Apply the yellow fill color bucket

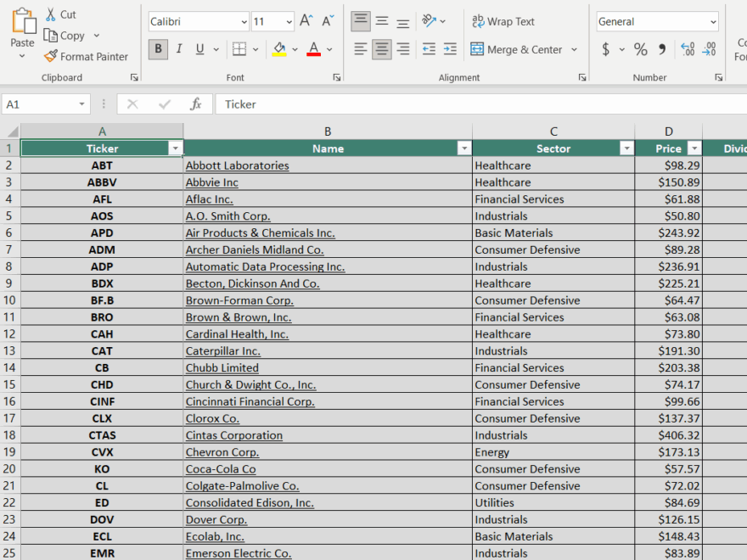point(279,49)
